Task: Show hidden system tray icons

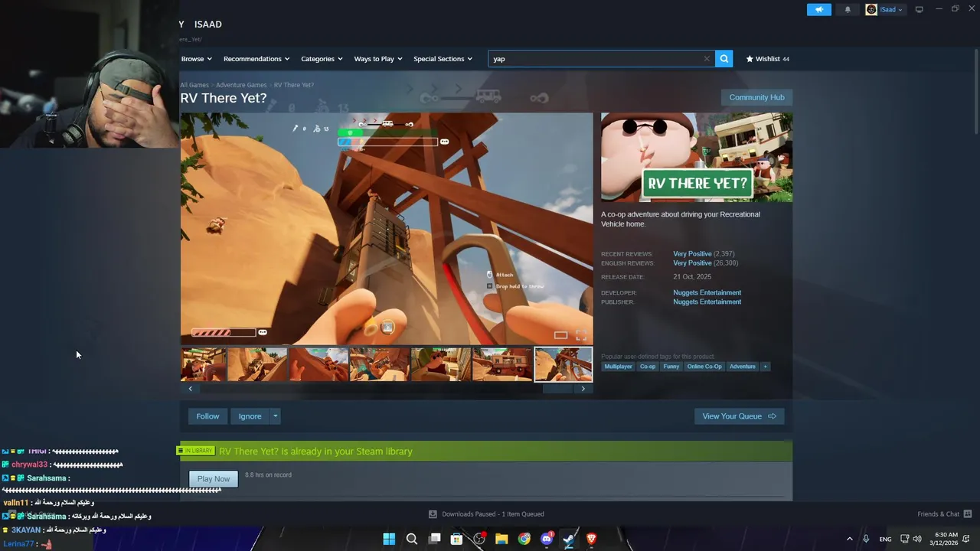Action: tap(849, 539)
